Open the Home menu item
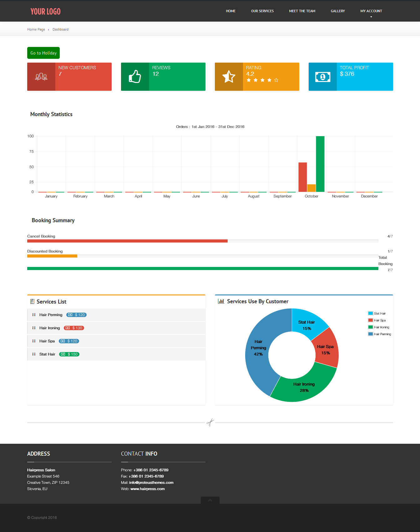The height and width of the screenshot is (532, 420). point(231,11)
